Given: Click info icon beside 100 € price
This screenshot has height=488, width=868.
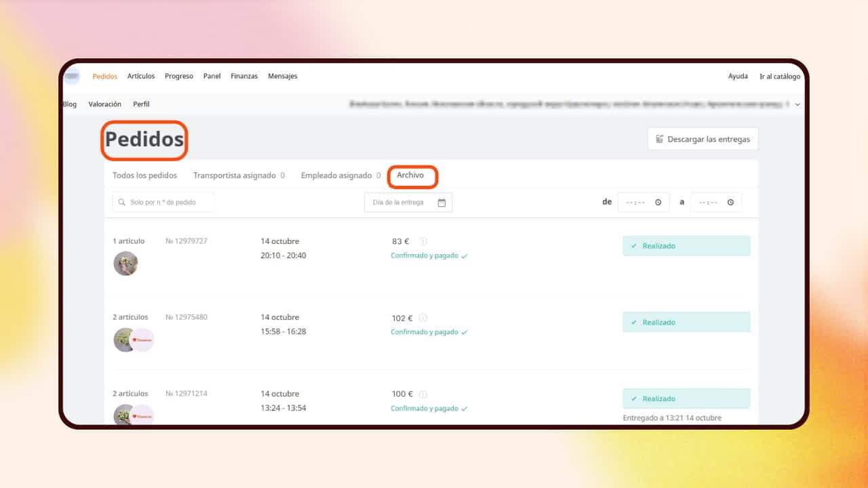Looking at the screenshot, I should [x=423, y=394].
